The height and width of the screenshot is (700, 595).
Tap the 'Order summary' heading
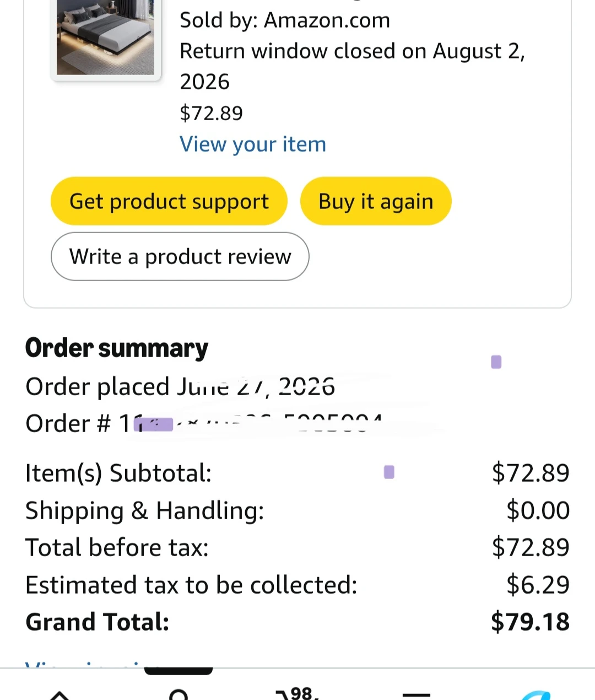click(117, 348)
